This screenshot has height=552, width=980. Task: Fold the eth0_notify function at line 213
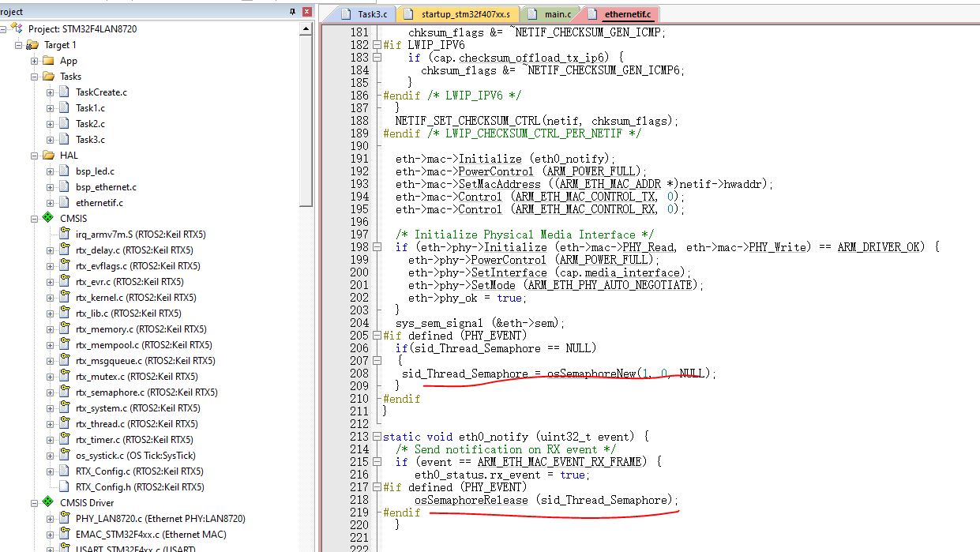pyautogui.click(x=377, y=437)
